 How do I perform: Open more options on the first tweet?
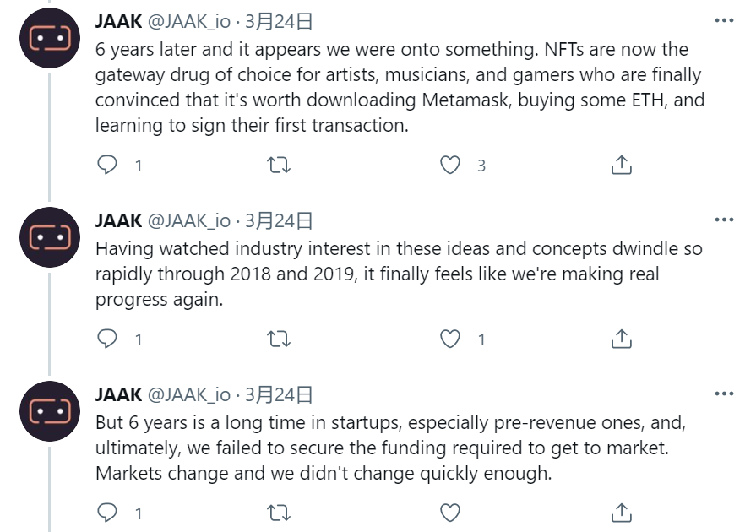724,20
